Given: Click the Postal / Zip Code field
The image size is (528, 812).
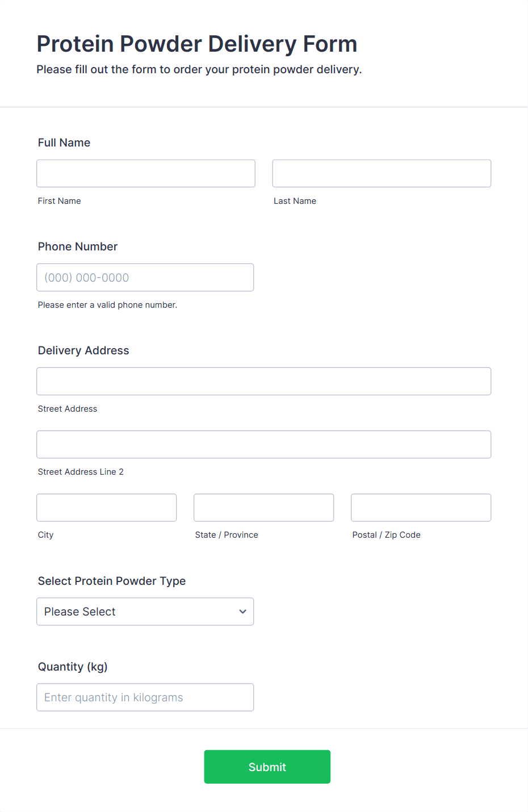Looking at the screenshot, I should point(421,507).
